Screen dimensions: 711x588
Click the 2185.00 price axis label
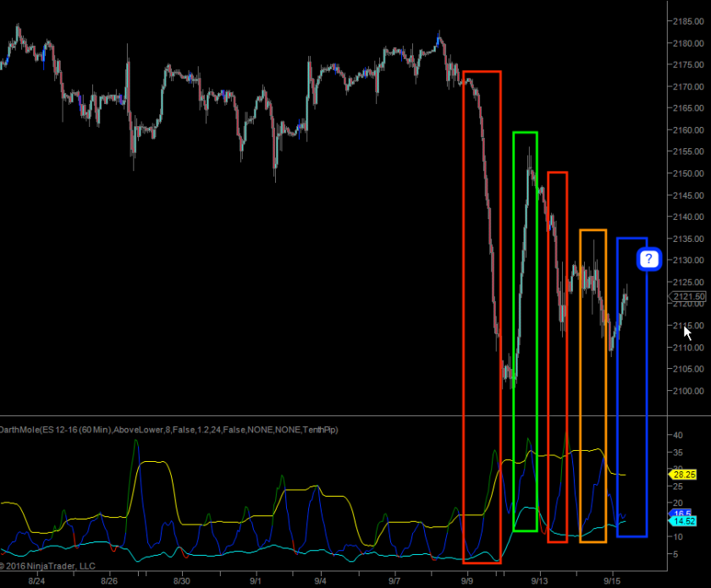click(687, 21)
